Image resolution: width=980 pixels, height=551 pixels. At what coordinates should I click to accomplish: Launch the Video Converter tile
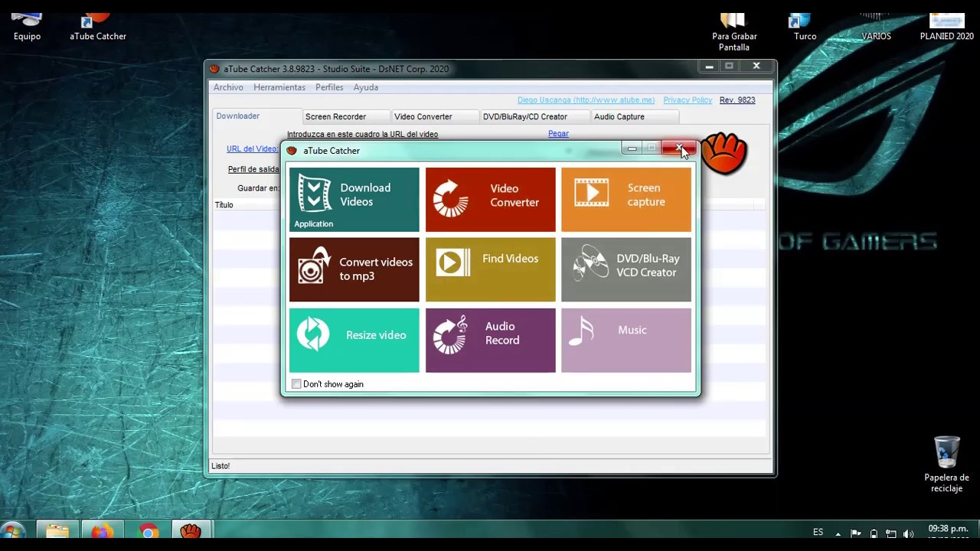click(490, 199)
